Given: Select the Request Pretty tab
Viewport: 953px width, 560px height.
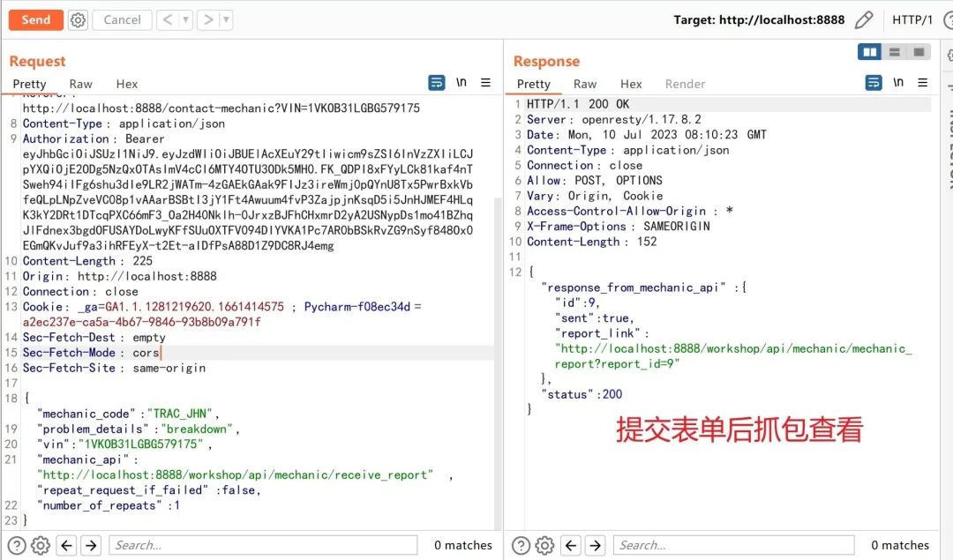Looking at the screenshot, I should [x=29, y=84].
